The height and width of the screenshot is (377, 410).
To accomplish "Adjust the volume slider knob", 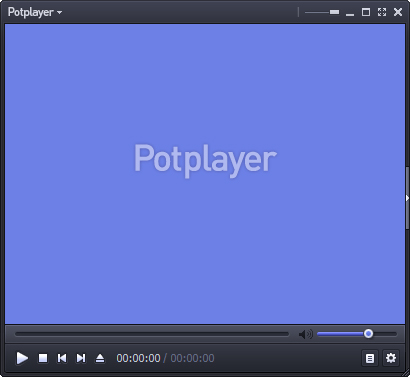I will coord(368,334).
